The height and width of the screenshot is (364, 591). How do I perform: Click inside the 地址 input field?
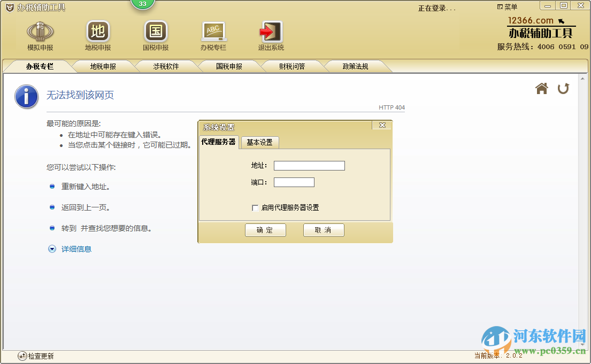click(309, 165)
